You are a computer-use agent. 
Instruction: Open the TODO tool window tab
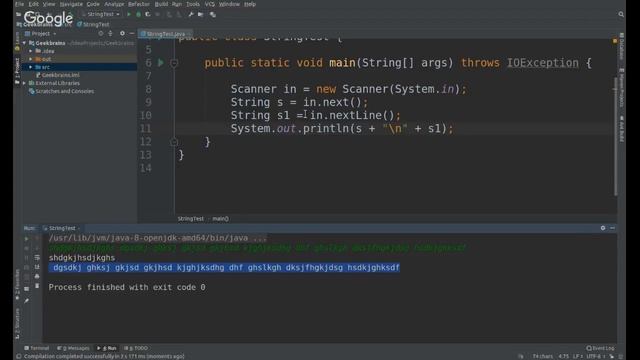click(136, 348)
